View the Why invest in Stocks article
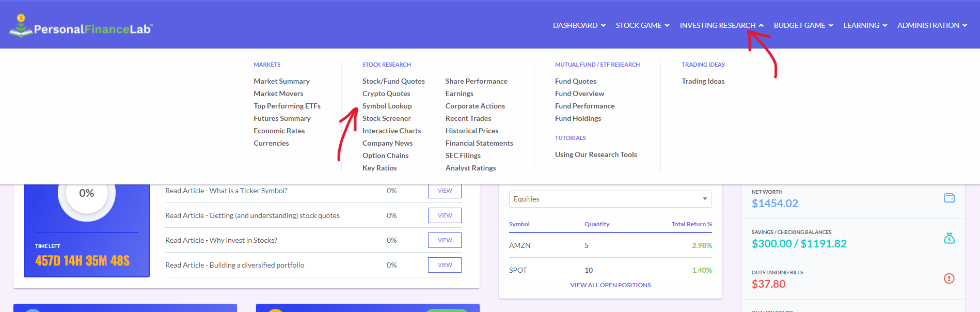The height and width of the screenshot is (312, 980). (445, 240)
